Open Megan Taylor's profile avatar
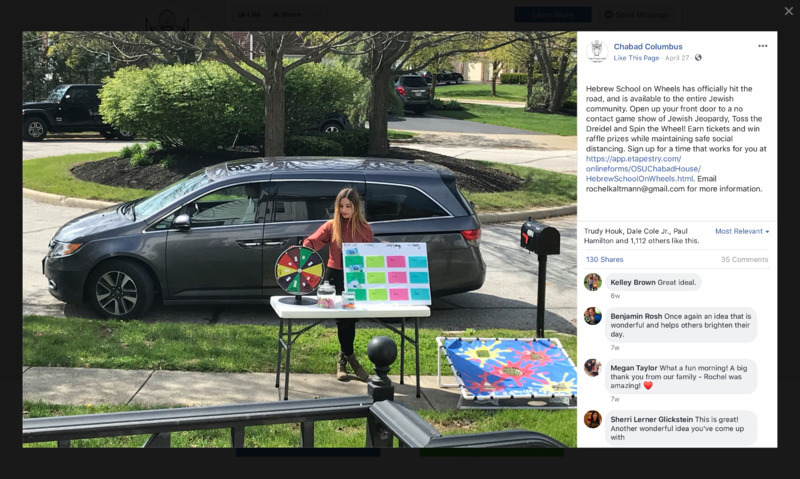This screenshot has width=800, height=479. point(593,367)
